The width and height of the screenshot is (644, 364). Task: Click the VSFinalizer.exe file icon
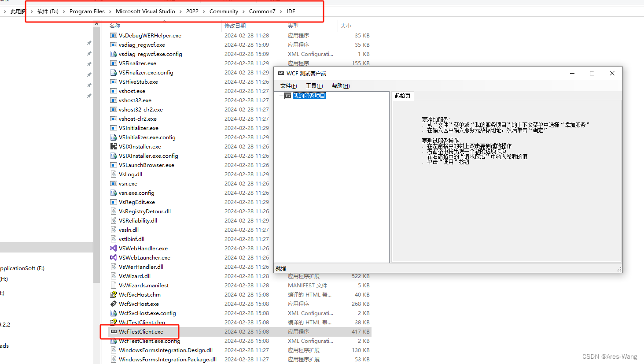(x=114, y=63)
